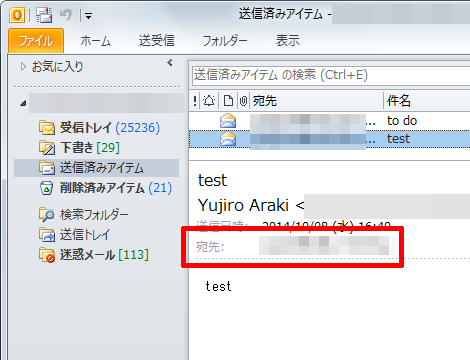Viewport: 470px width, 360px height.
Task: Open the Customize Quick Access Toolbar dropdown
Action: pyautogui.click(x=88, y=15)
